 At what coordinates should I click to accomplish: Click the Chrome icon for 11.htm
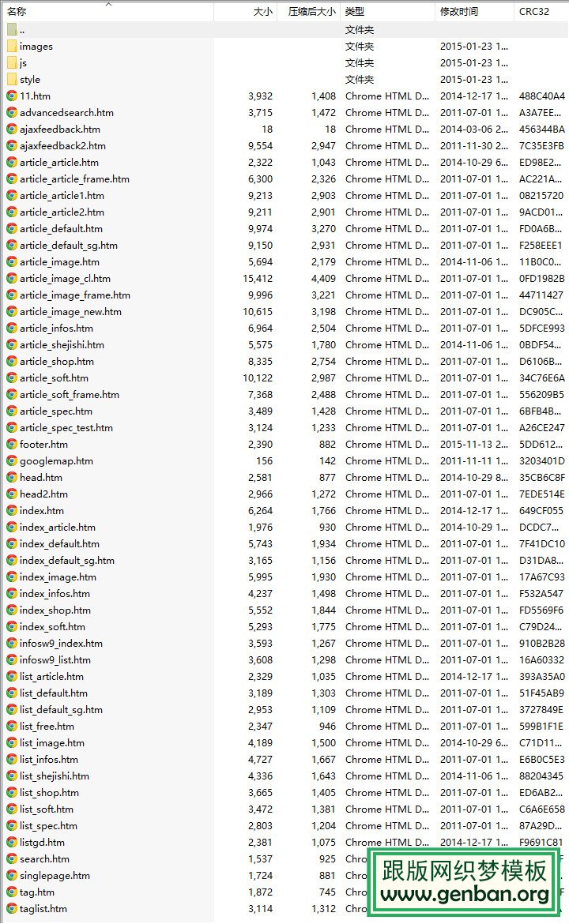pos(12,96)
